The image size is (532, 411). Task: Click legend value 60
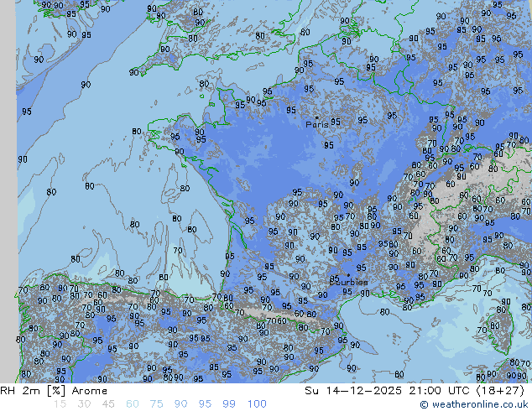(x=133, y=404)
